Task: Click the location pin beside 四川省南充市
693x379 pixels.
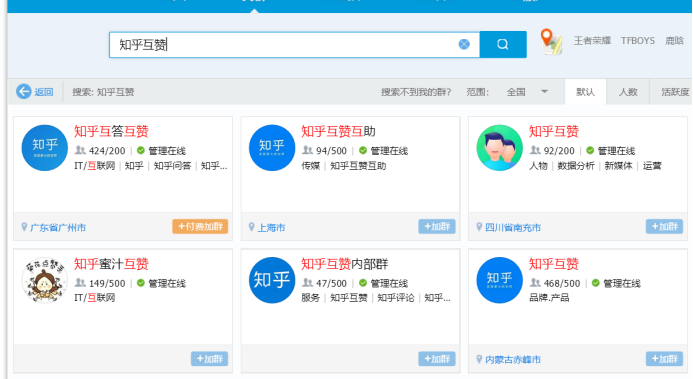Action: click(479, 227)
